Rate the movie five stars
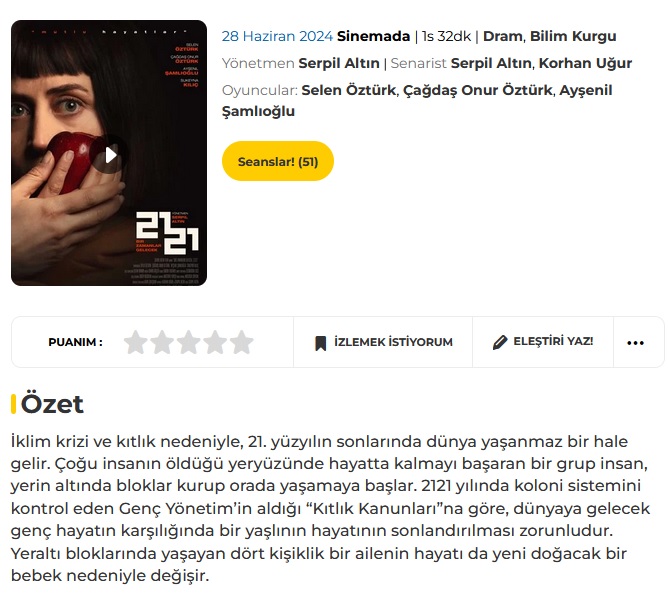The image size is (668, 601). pyautogui.click(x=242, y=342)
